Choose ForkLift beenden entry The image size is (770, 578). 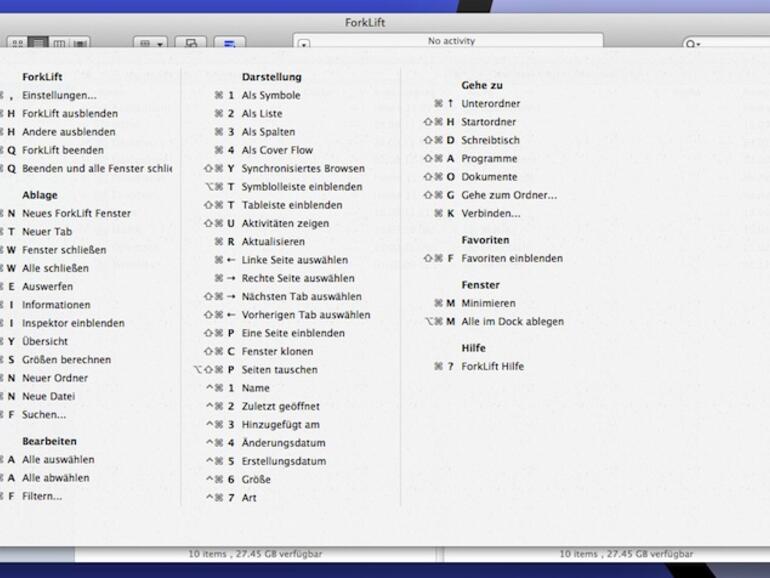[x=63, y=150]
